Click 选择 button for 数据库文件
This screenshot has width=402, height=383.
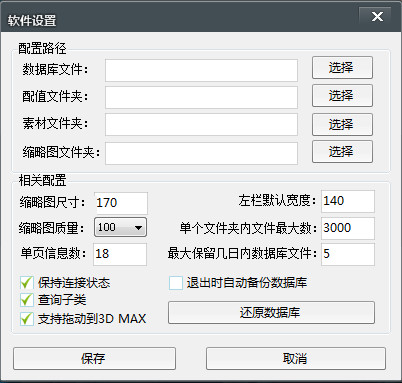[x=342, y=68]
